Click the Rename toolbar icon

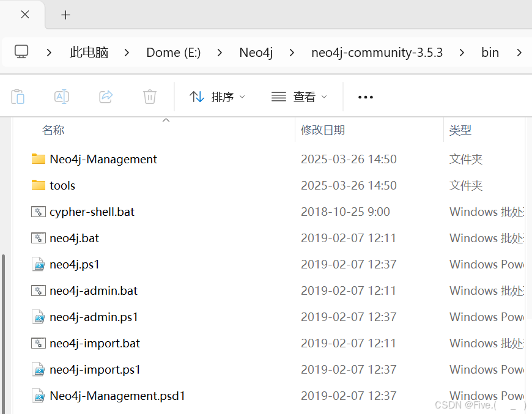click(x=62, y=97)
